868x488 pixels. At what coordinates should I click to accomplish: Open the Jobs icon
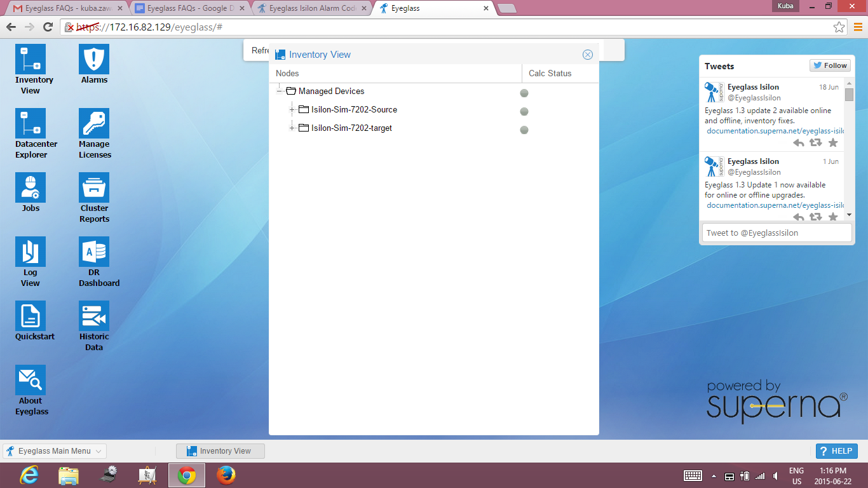click(31, 187)
